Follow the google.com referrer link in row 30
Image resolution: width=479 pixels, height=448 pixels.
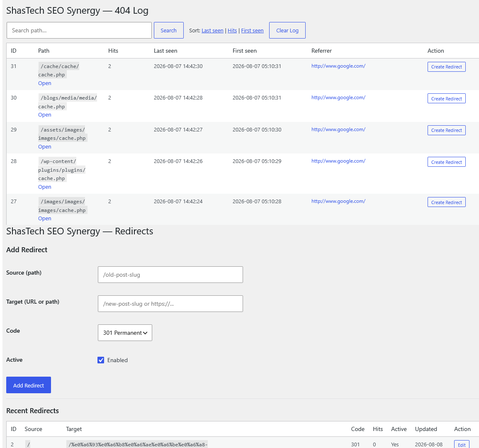pyautogui.click(x=338, y=97)
